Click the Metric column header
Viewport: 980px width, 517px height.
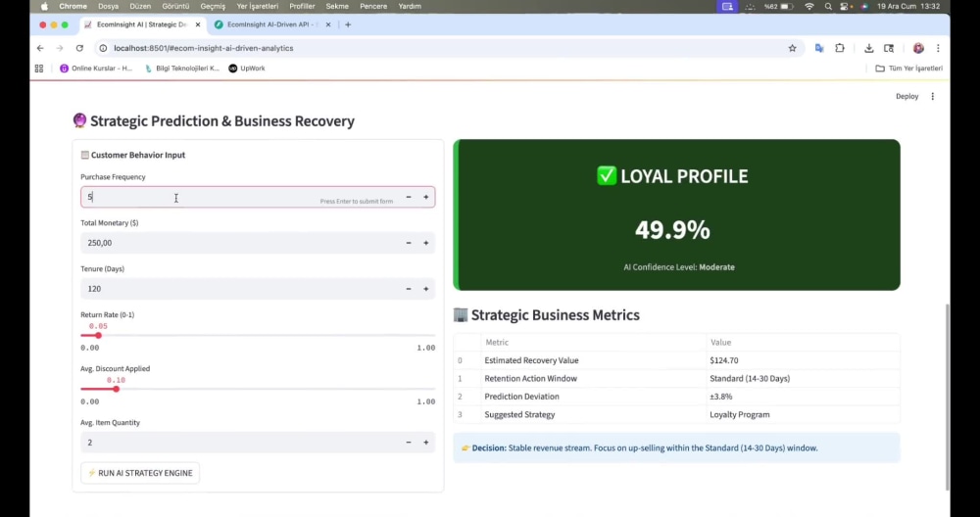point(595,342)
